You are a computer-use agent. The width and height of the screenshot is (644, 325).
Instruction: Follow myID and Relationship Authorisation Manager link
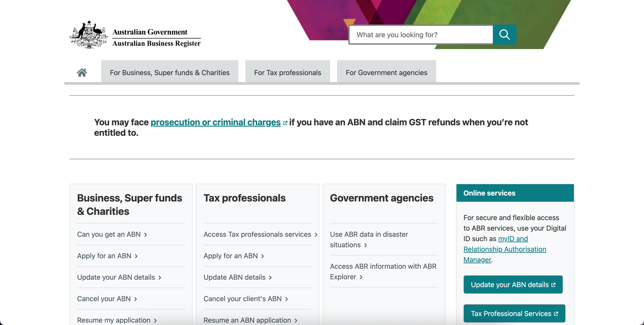[x=505, y=249]
